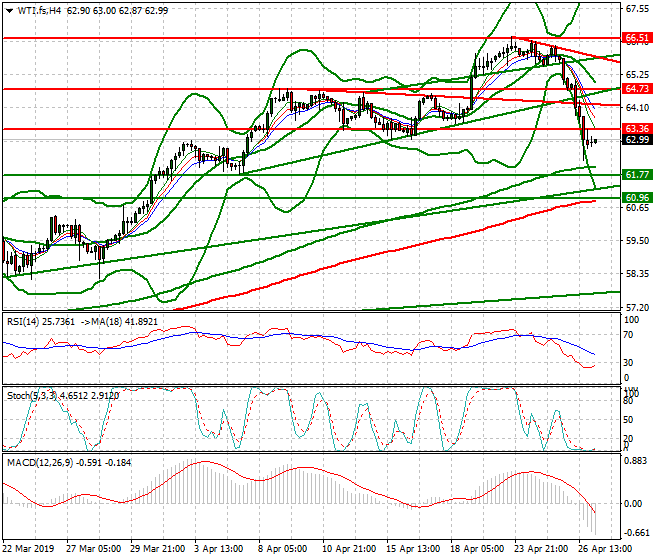Click the 27 Mar 05:00 time label

pyautogui.click(x=93, y=549)
